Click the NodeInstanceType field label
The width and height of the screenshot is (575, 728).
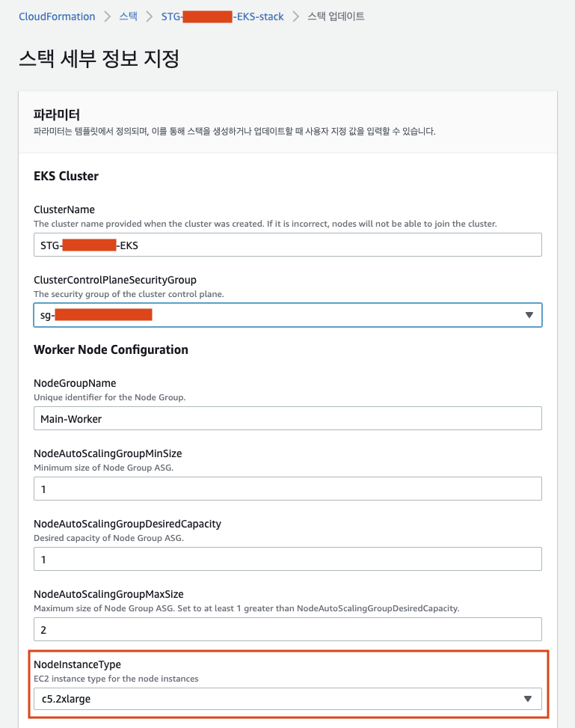pyautogui.click(x=77, y=664)
